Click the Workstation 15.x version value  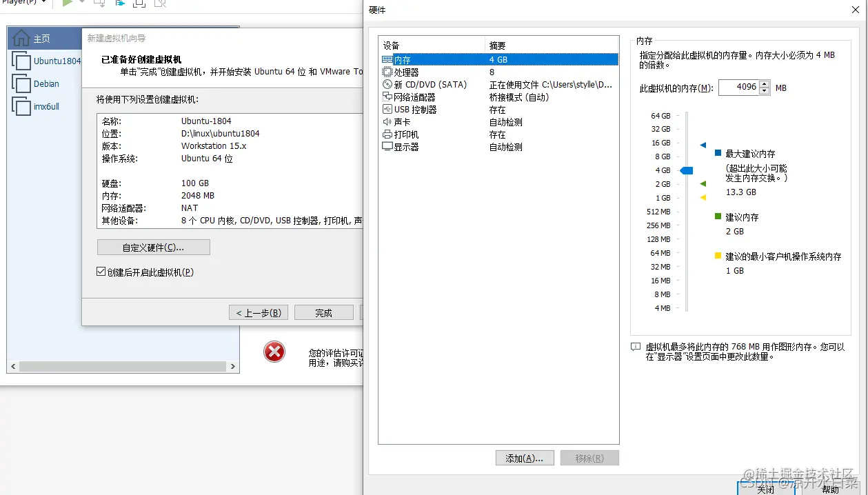[x=214, y=146]
